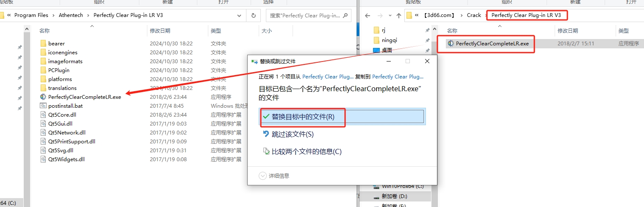Select the imageformats folder icon
The width and height of the screenshot is (644, 207).
coord(43,61)
